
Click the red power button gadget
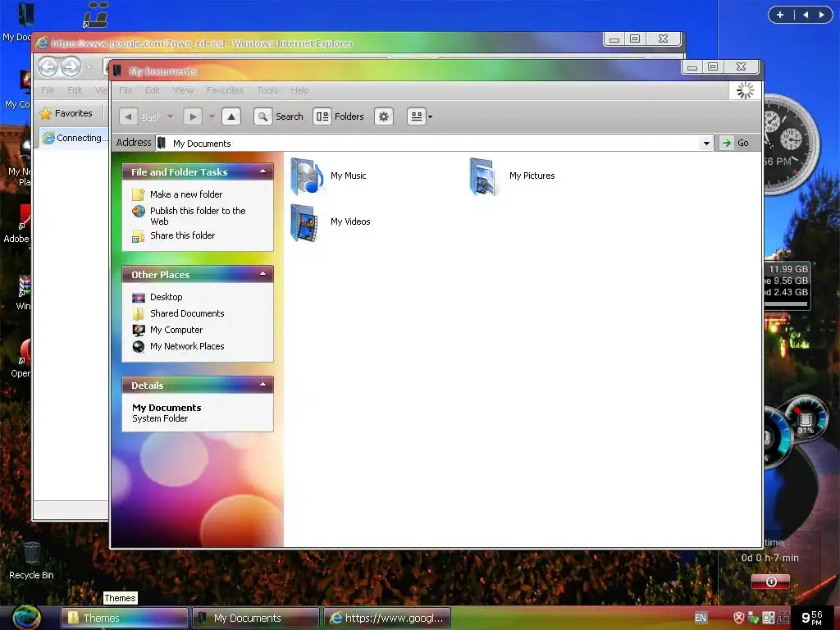771,582
